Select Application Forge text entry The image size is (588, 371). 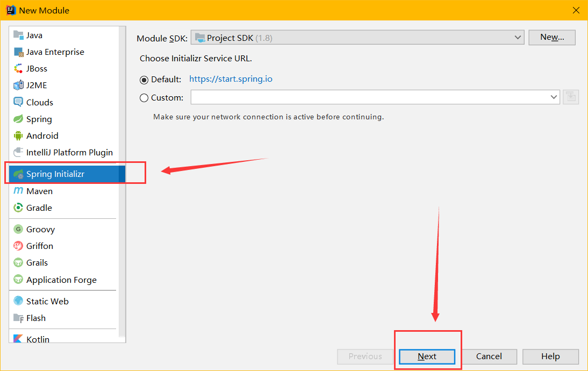[x=61, y=280]
